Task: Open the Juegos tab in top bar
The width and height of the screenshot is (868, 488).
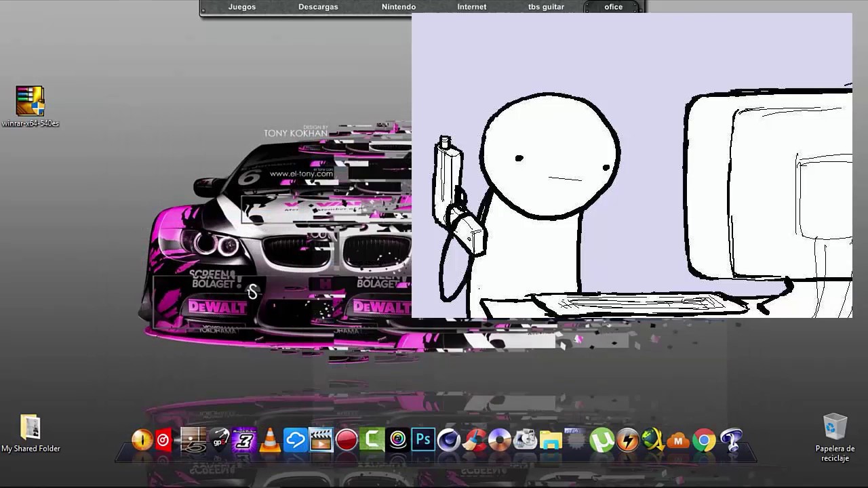Action: (x=242, y=7)
